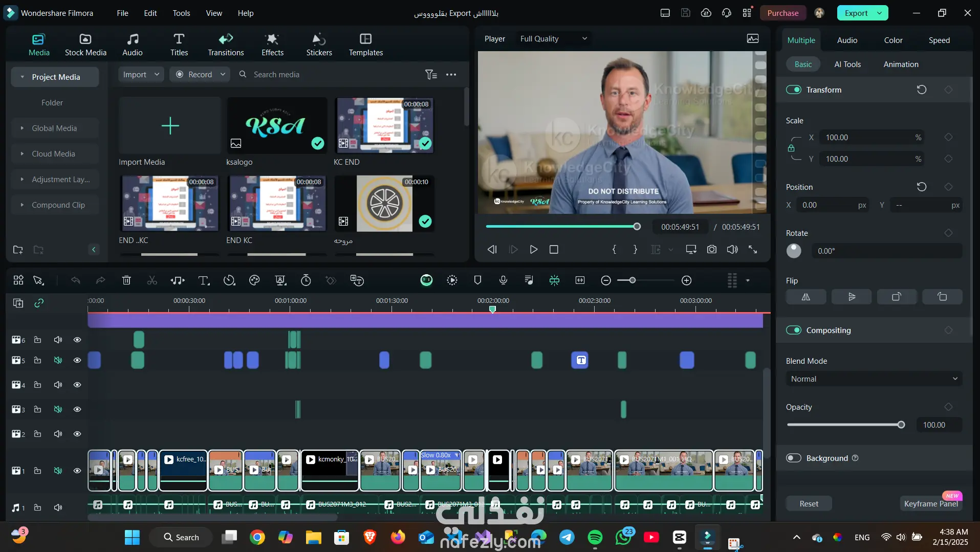Click the Opacity slider handle
Screen dimensions: 980x552
click(x=901, y=425)
